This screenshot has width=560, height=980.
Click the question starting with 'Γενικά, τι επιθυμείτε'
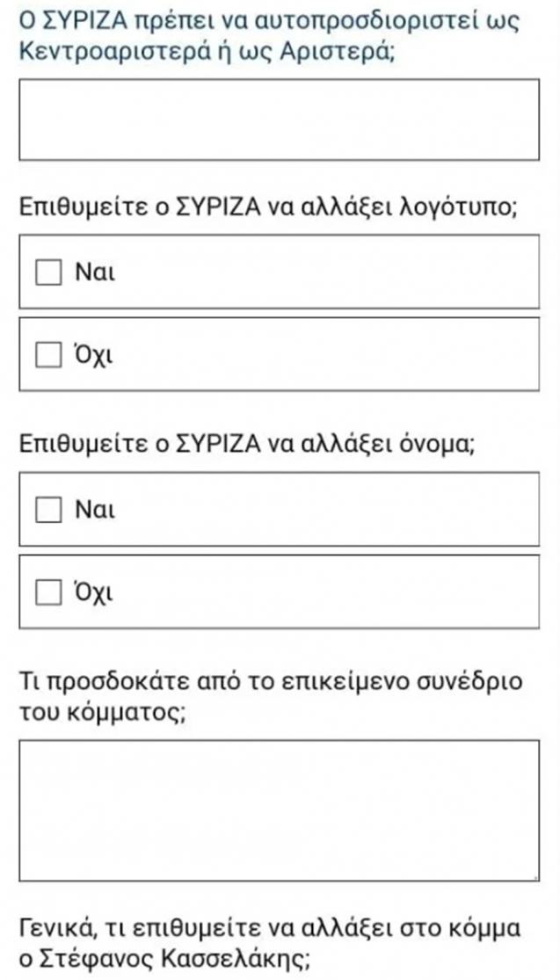click(269, 942)
